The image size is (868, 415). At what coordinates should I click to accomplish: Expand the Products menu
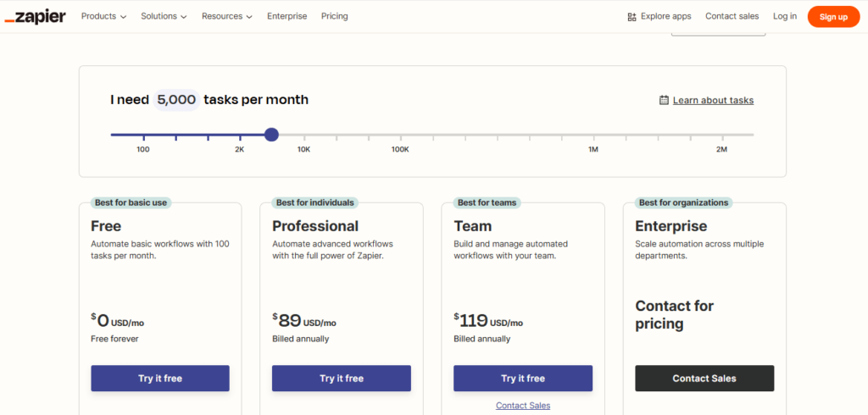pos(104,17)
